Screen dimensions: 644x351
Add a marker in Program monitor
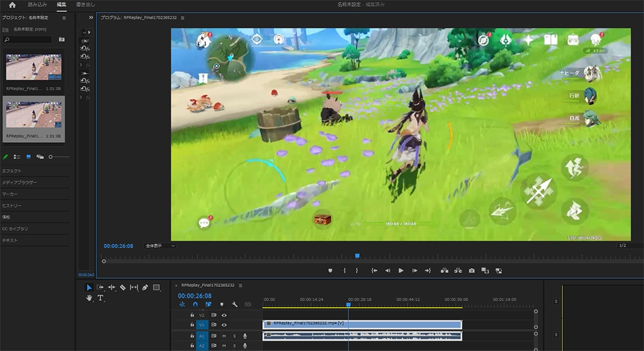click(330, 270)
